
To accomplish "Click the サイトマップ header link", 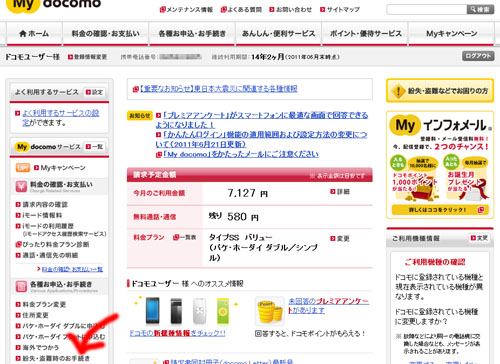I will coord(340,10).
